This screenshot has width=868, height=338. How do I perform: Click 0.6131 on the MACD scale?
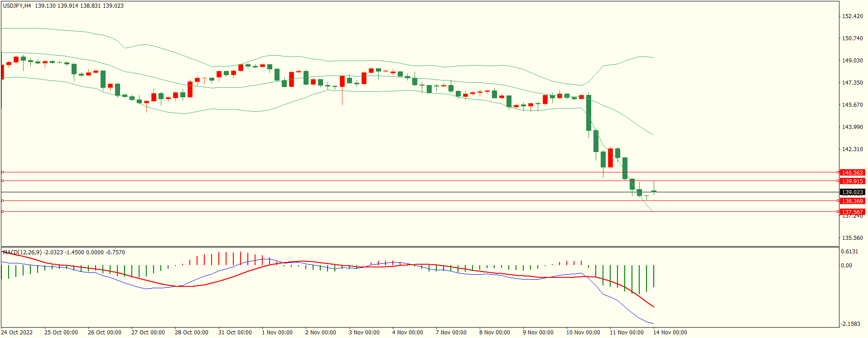coord(849,252)
